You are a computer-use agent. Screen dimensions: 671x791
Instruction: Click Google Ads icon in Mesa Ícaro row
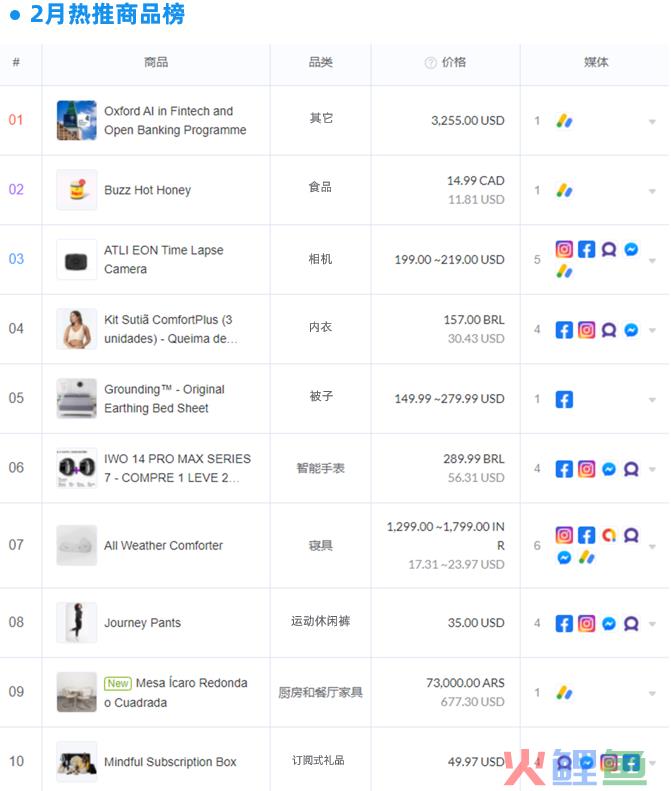564,693
